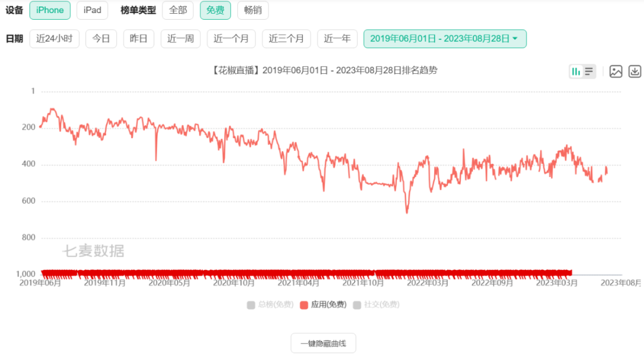Select 今日 date range

pyautogui.click(x=101, y=39)
